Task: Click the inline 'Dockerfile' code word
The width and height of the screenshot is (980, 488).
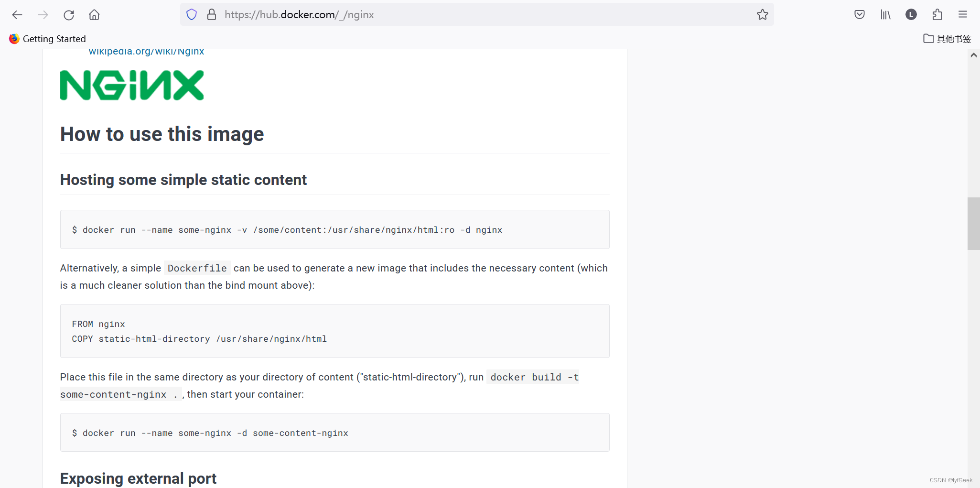Action: [197, 268]
